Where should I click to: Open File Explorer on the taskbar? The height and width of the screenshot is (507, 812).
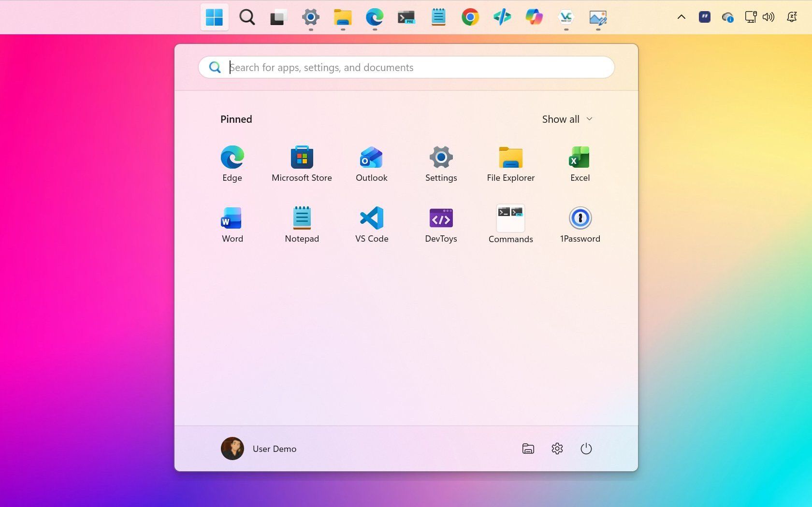click(343, 17)
